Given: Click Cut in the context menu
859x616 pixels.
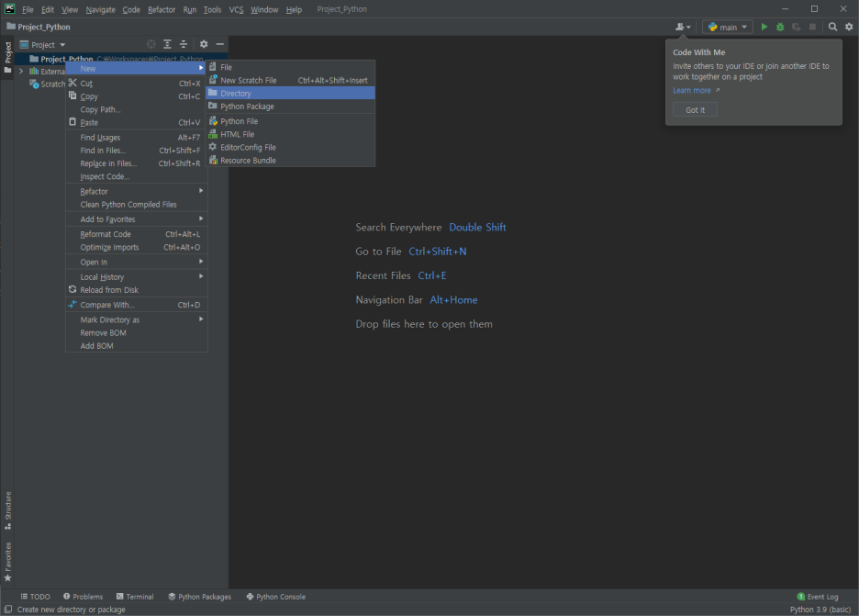Looking at the screenshot, I should 137,84.
